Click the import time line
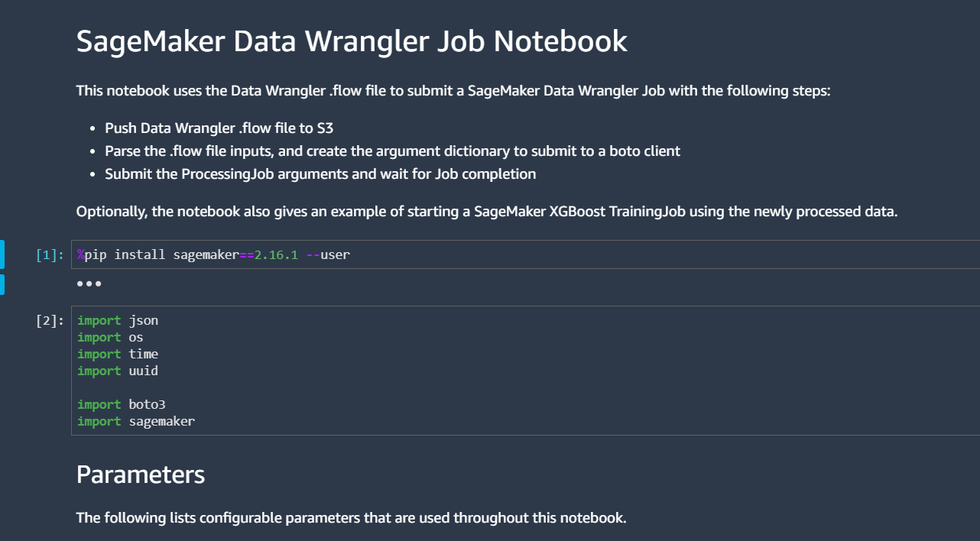980x541 pixels. point(118,354)
